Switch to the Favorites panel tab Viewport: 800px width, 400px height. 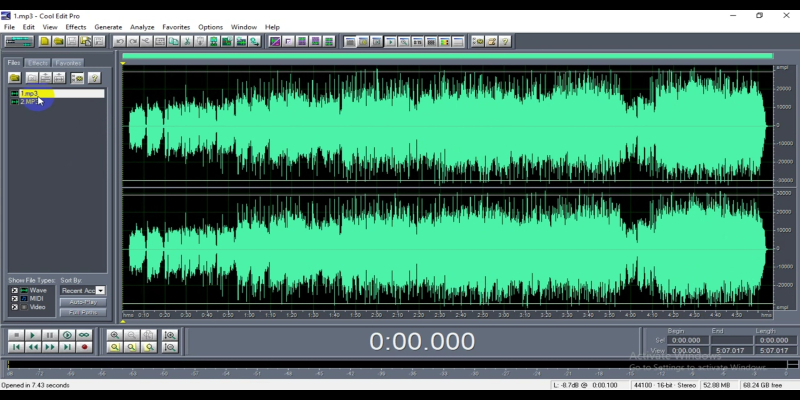[x=68, y=63]
